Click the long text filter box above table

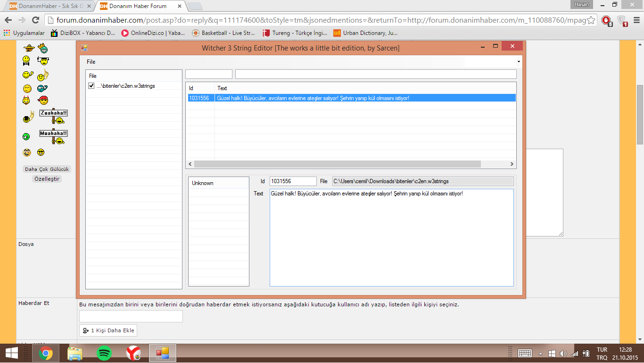coord(376,74)
